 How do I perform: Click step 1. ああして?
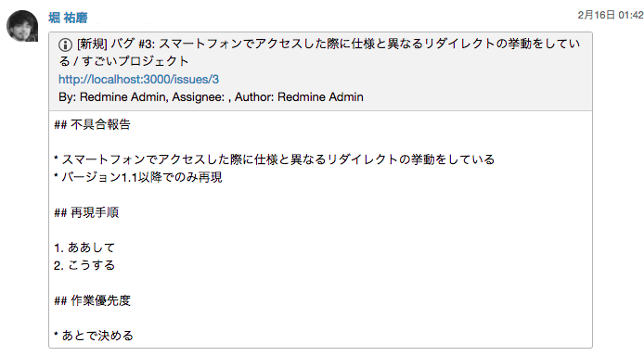click(84, 248)
